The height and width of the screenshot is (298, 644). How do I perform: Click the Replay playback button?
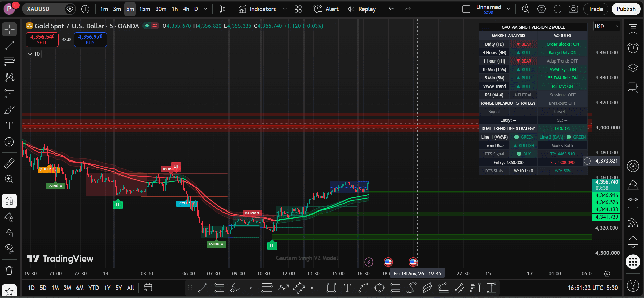362,9
